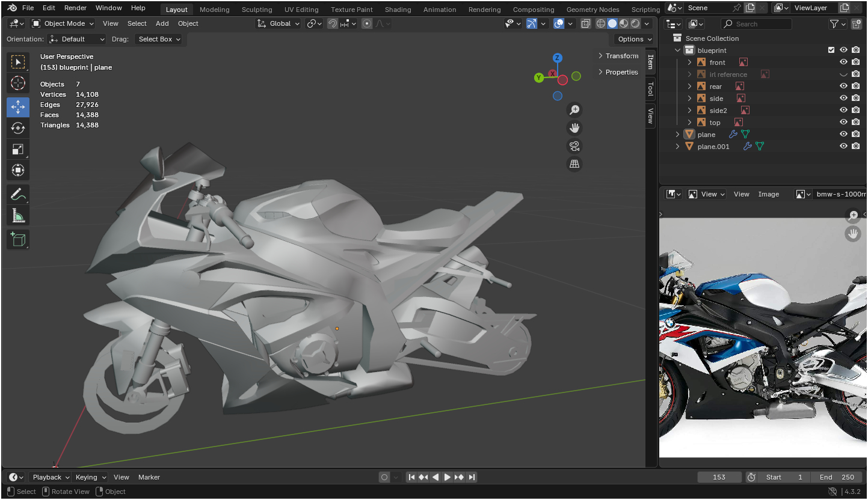
Task: Collapse the blueprint collection in outliner
Action: tap(678, 50)
